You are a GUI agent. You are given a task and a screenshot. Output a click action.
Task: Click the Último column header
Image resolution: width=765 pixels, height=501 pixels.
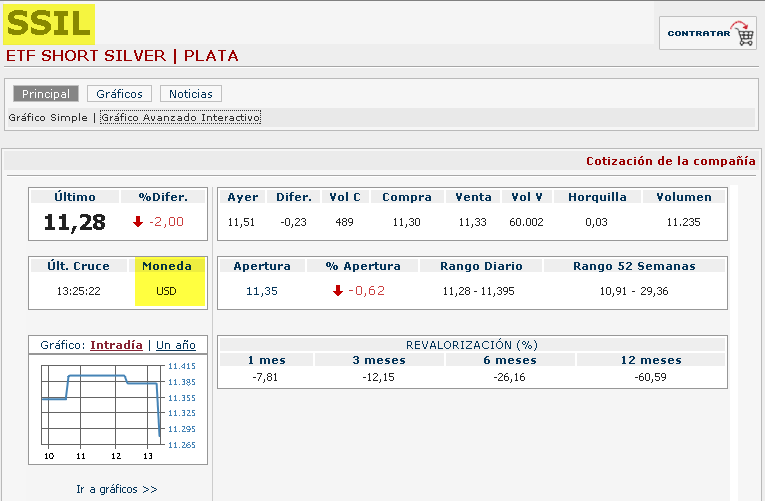75,197
